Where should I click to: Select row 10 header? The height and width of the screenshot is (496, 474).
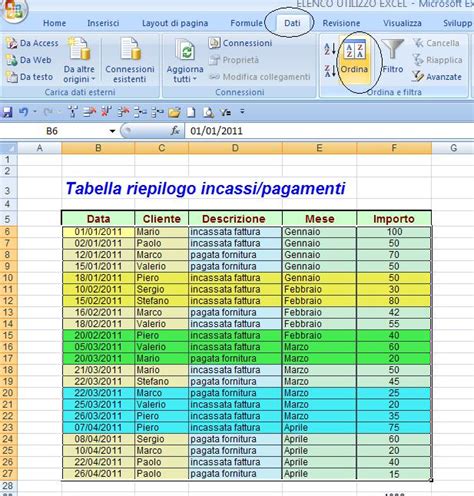point(8,278)
